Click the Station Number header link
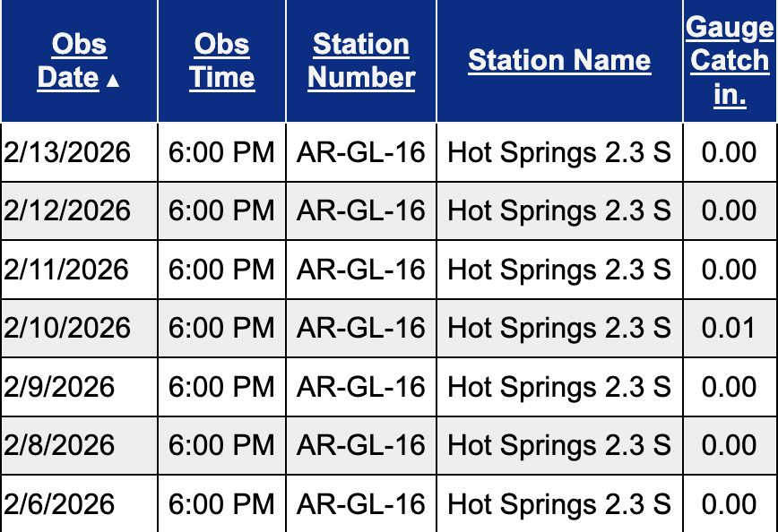This screenshot has height=532, width=778. pyautogui.click(x=361, y=61)
